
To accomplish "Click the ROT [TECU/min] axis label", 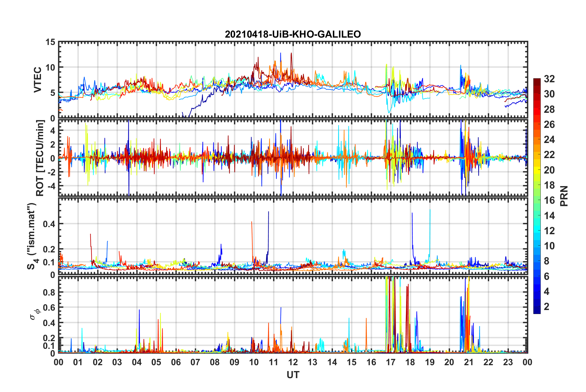I will [x=40, y=158].
